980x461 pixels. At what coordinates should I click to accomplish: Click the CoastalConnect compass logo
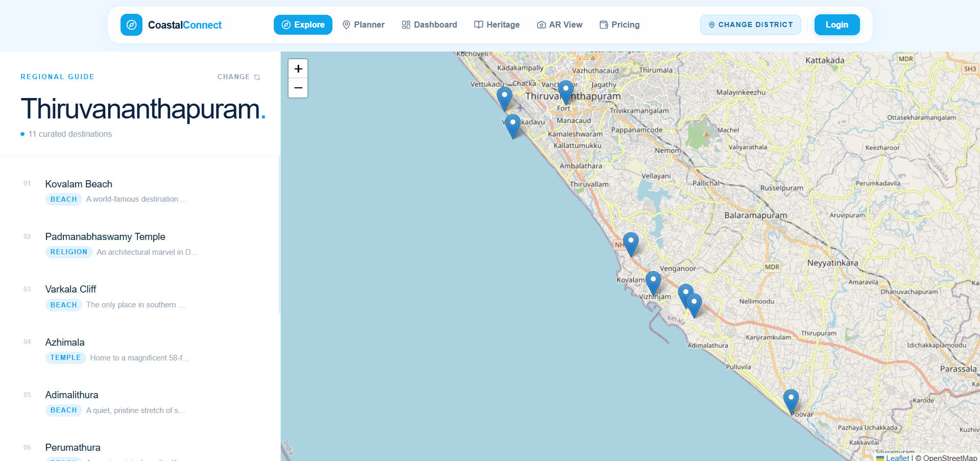click(x=131, y=25)
